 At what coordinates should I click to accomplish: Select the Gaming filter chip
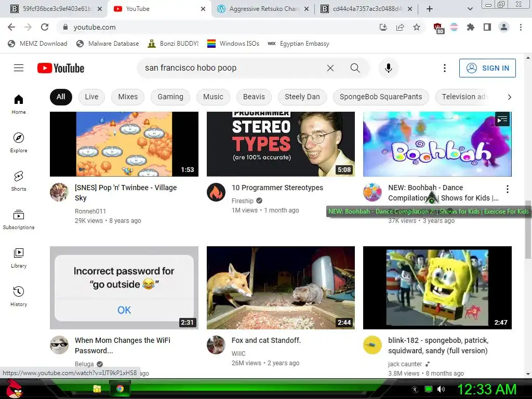pyautogui.click(x=170, y=97)
